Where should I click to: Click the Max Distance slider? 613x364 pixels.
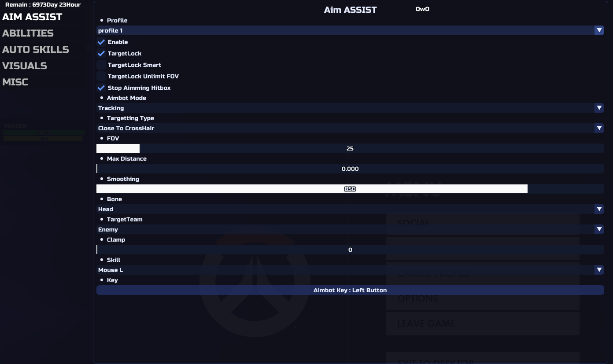(x=350, y=169)
